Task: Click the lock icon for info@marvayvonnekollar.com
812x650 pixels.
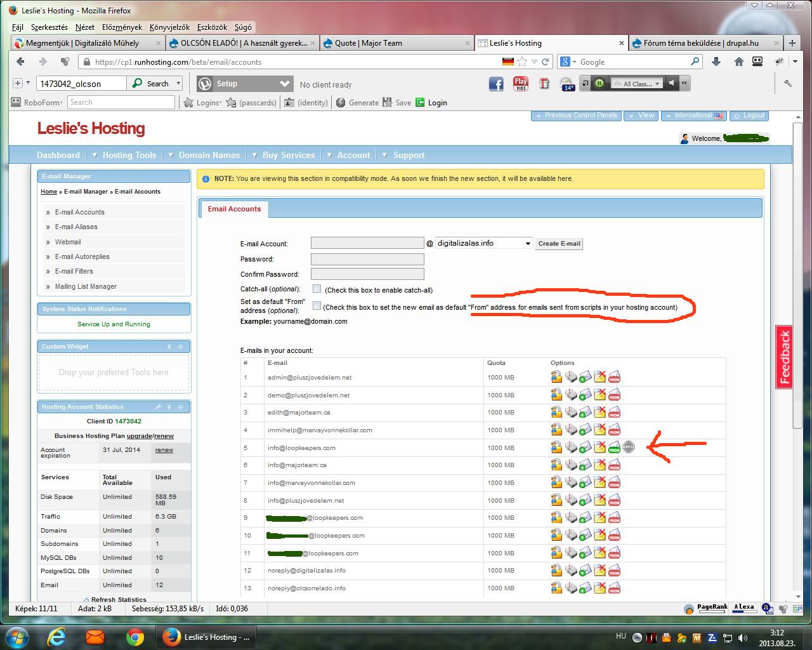Action: click(556, 482)
